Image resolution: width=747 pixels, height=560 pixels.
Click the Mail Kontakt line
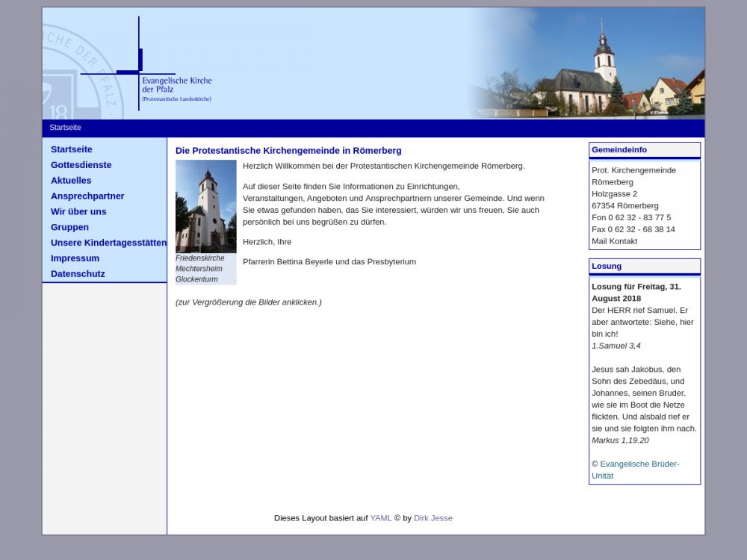click(614, 241)
